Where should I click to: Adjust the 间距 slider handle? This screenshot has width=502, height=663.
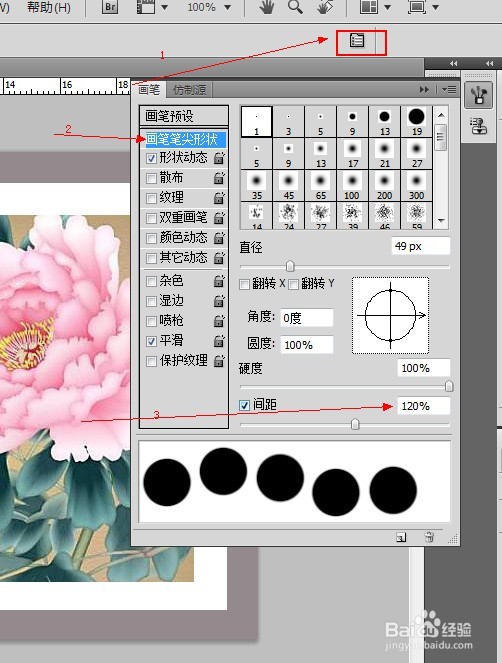click(355, 424)
